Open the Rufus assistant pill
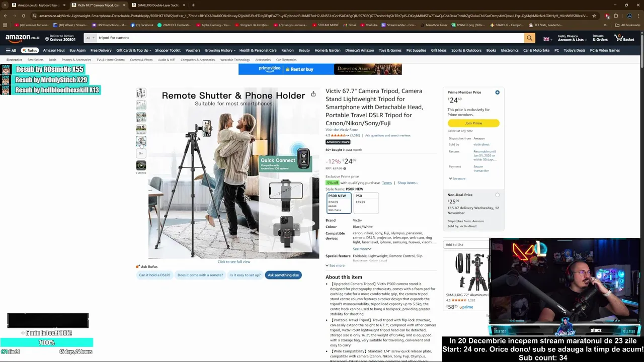The image size is (644, 362). coord(30,50)
